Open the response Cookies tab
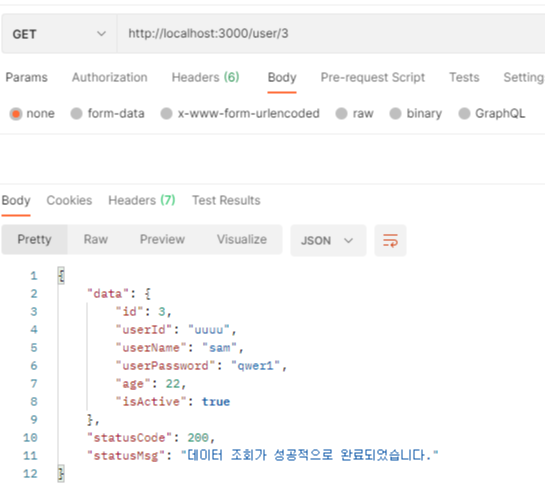 click(69, 201)
